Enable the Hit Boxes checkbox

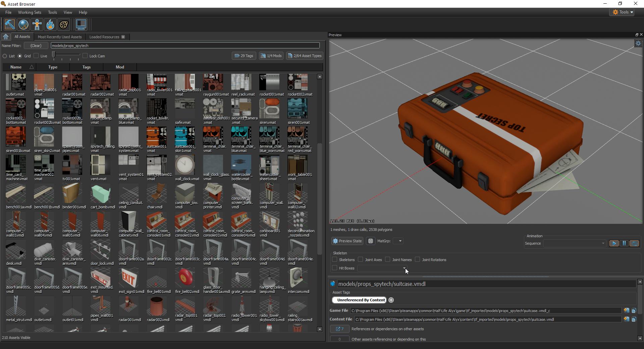[x=335, y=268]
